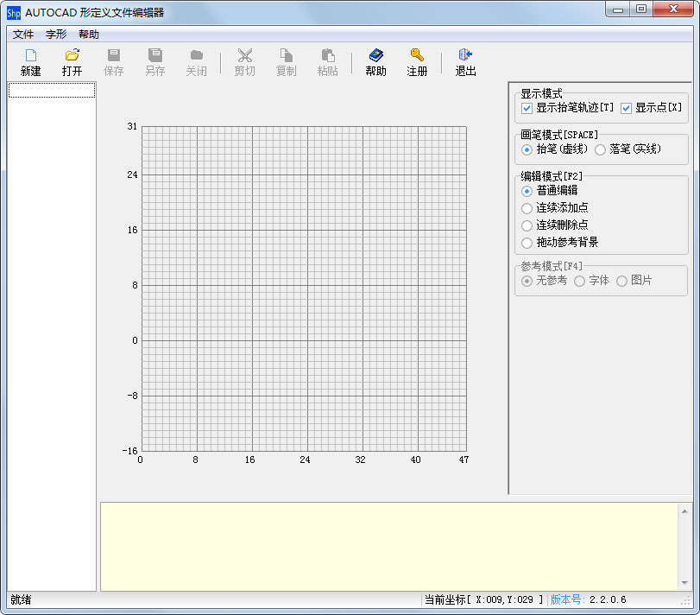Select 字体 reference mode

click(579, 281)
